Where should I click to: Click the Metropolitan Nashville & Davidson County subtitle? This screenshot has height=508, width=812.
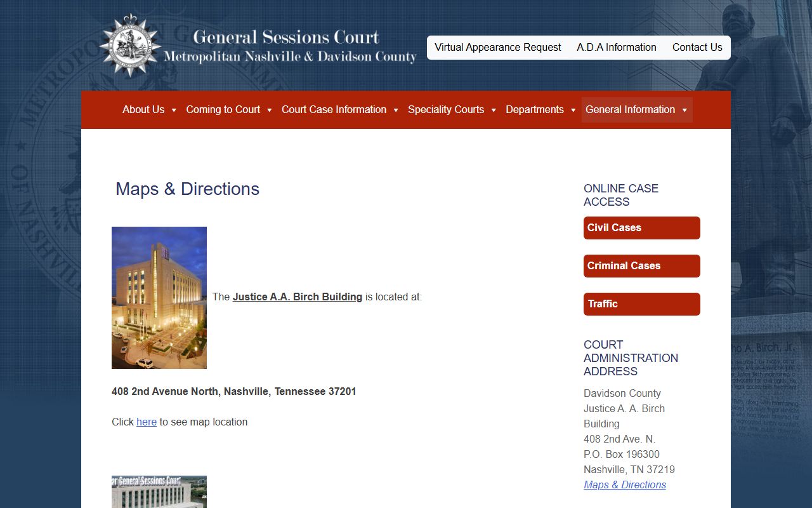pyautogui.click(x=290, y=57)
